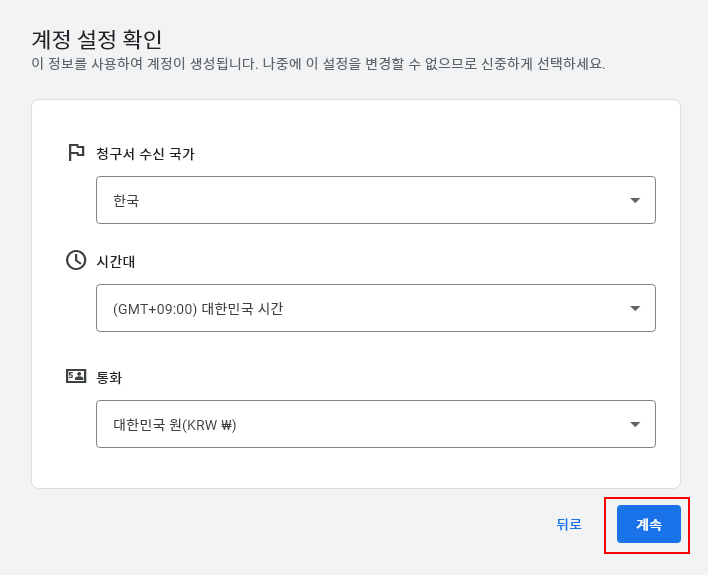The image size is (708, 575).
Task: Click the 계정 설정 확인 page heading
Action: tap(97, 39)
